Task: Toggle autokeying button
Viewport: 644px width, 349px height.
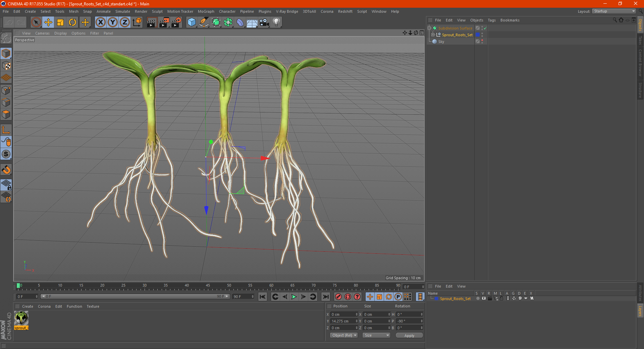Action: (x=348, y=297)
